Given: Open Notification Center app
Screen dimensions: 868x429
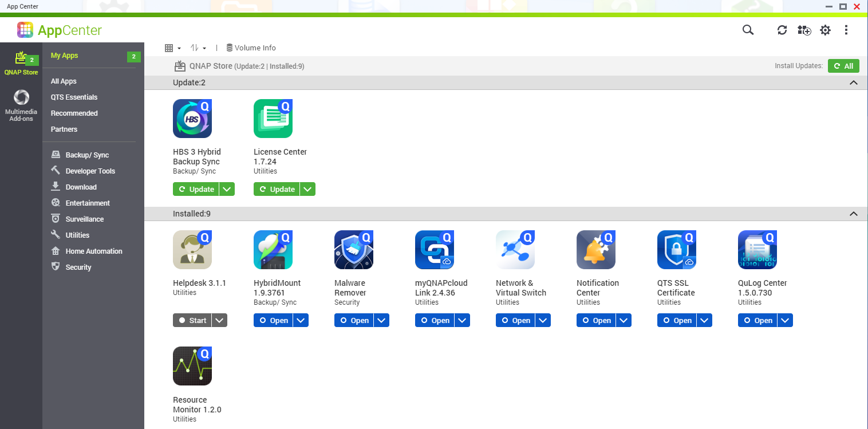Looking at the screenshot, I should click(596, 320).
